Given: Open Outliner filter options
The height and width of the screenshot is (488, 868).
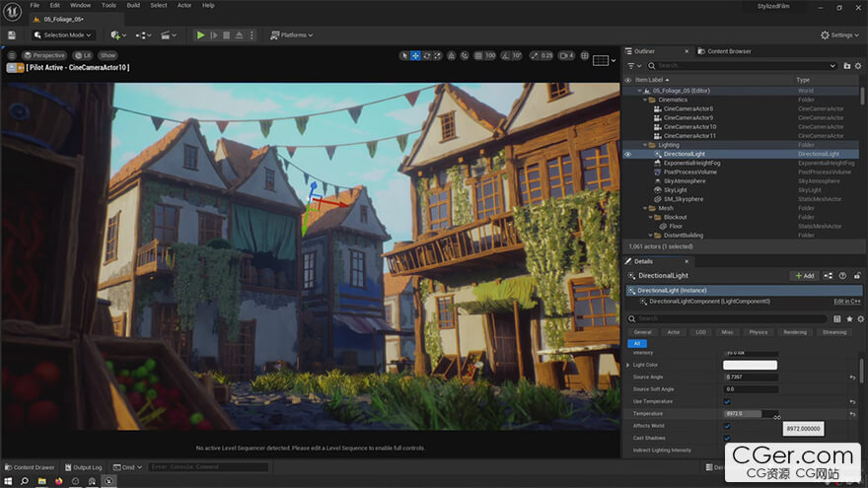Looking at the screenshot, I should (634, 66).
